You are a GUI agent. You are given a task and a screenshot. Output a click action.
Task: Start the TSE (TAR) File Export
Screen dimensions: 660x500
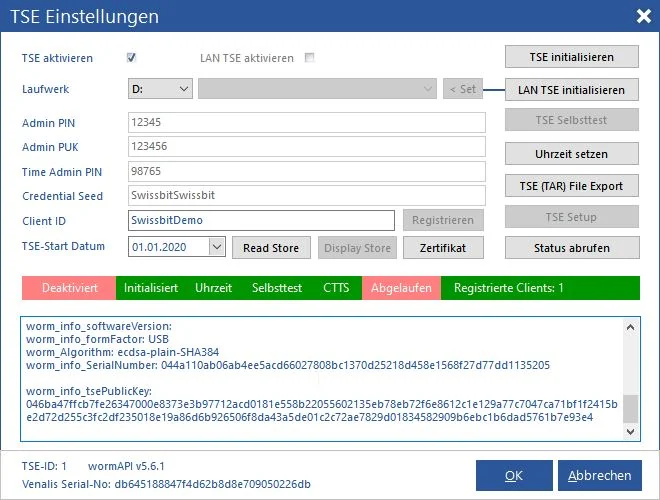572,186
